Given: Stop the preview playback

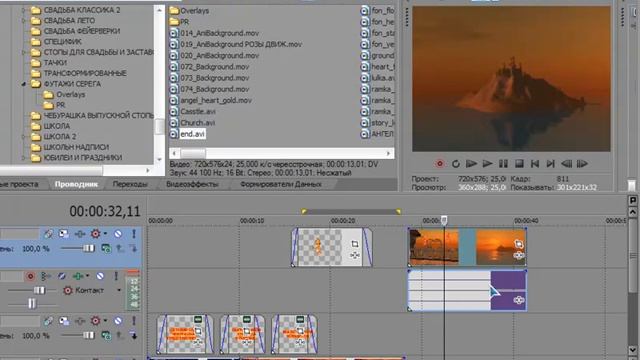Looking at the screenshot, I should click(519, 164).
